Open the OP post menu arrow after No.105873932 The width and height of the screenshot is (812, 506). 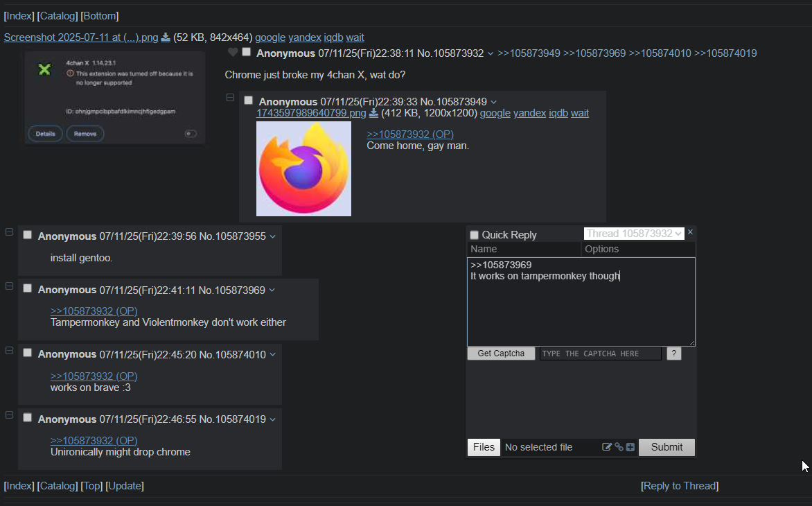(491, 54)
